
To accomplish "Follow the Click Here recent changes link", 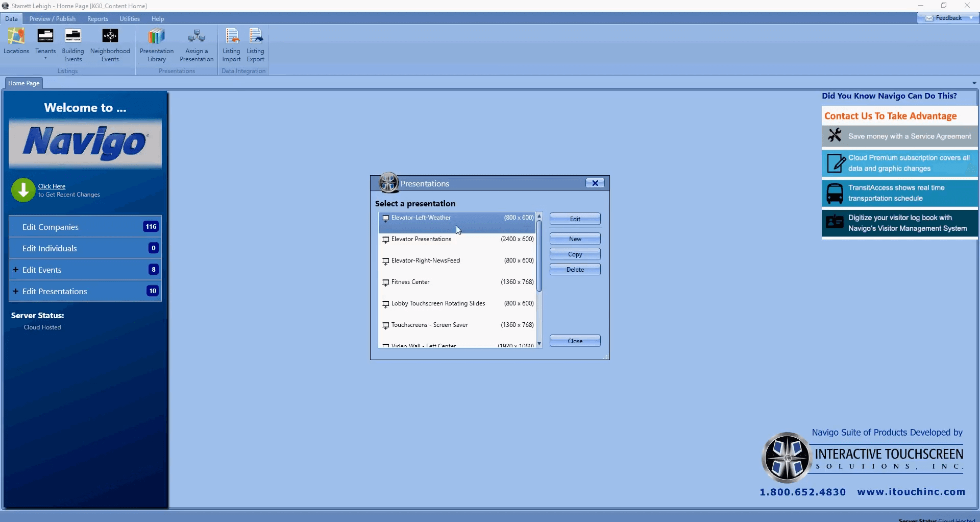I will [52, 186].
